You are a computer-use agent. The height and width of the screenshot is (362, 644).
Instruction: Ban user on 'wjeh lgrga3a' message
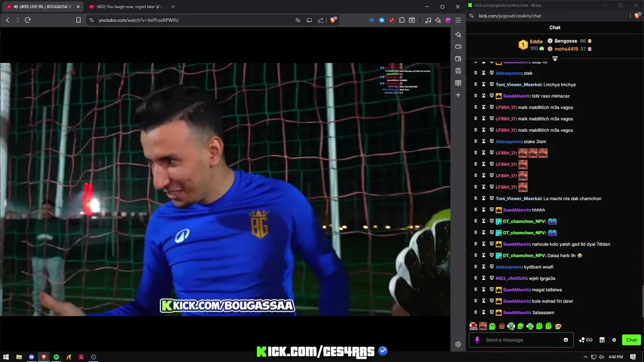492,278
